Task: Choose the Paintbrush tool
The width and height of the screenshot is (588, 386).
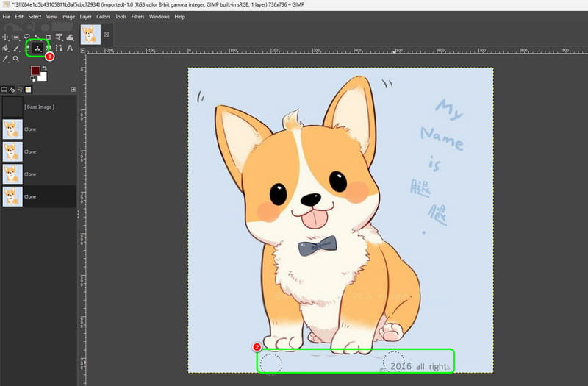Action: click(x=16, y=49)
